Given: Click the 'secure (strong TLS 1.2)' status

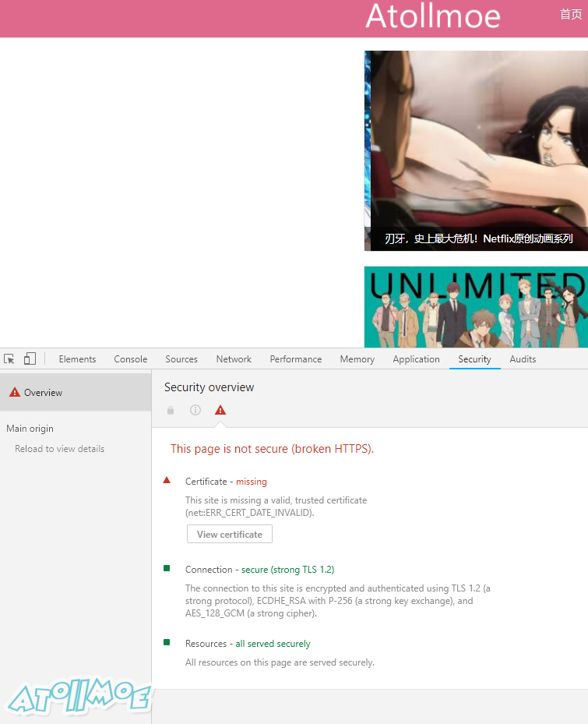Looking at the screenshot, I should tap(288, 570).
